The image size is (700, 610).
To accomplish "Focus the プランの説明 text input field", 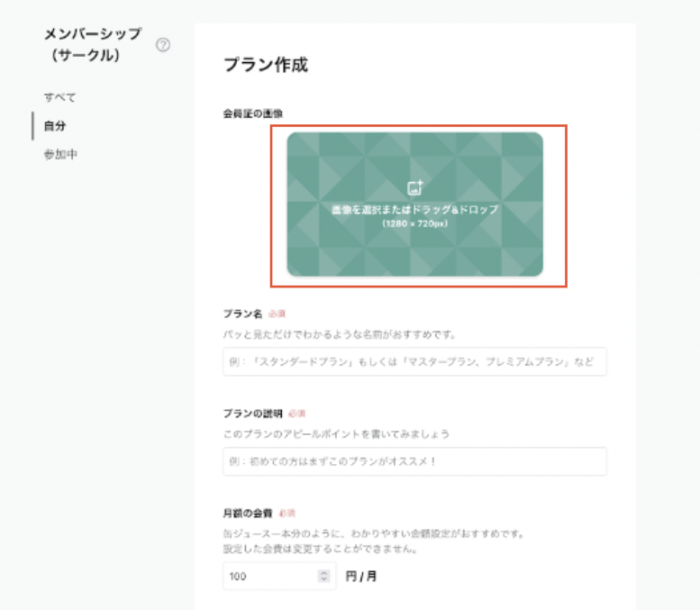I will point(414,461).
